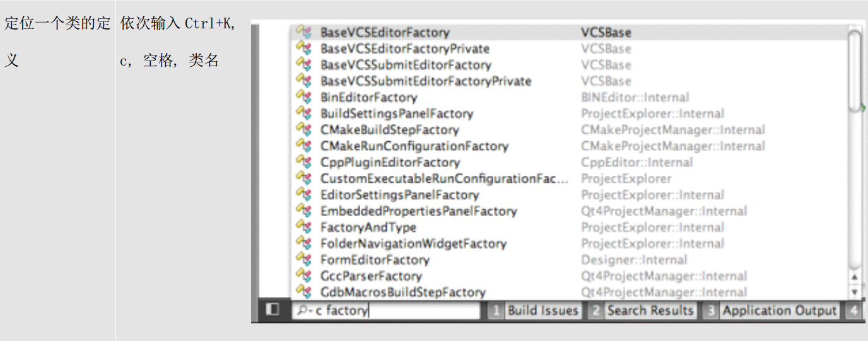Image resolution: width=868 pixels, height=341 pixels.
Task: Click the results list vertical scrollbar thumb
Action: pos(854,69)
